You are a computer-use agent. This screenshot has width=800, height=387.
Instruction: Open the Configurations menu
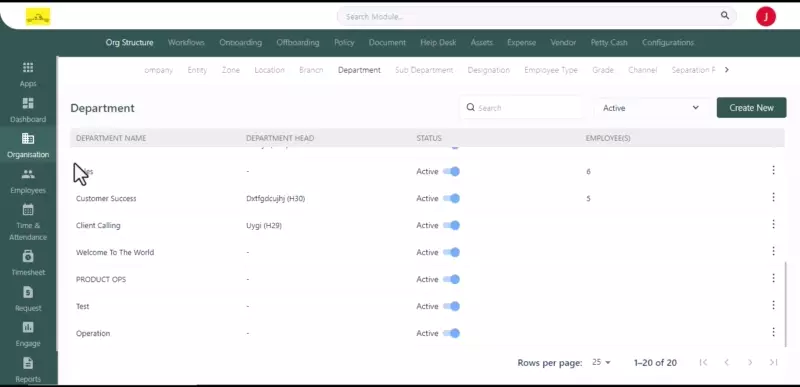(668, 43)
